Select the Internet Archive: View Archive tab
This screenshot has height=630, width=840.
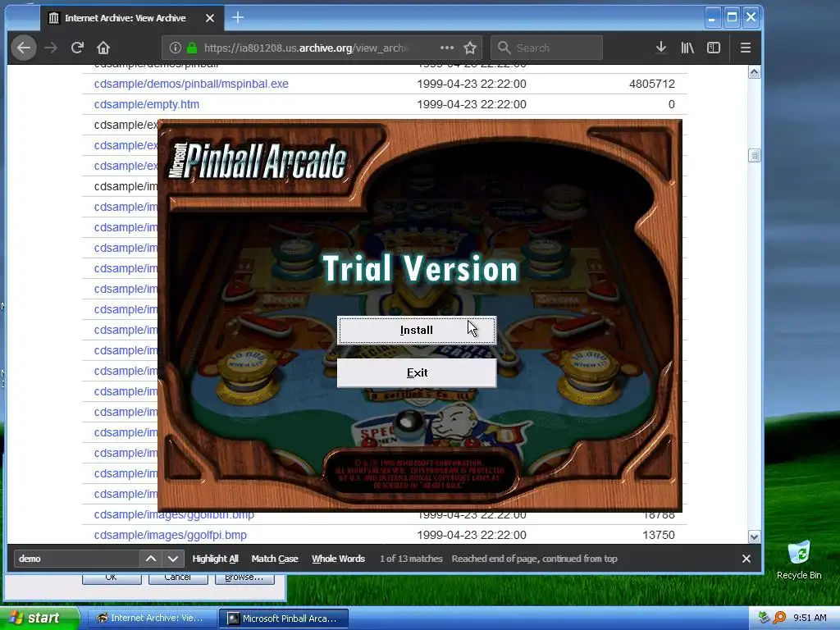[132, 18]
